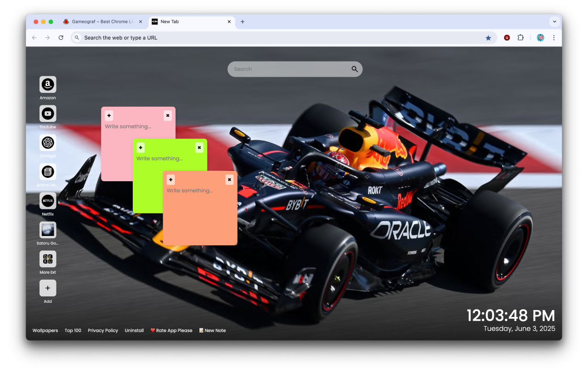Image resolution: width=588 pixels, height=368 pixels.
Task: Bookmark the page with the star icon
Action: coord(488,37)
